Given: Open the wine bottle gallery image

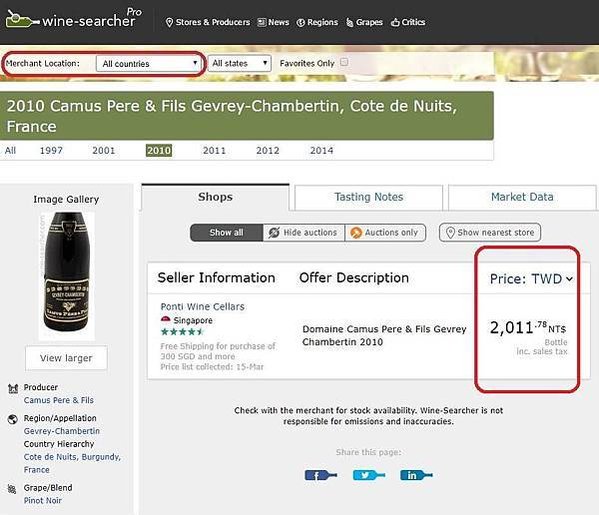Looking at the screenshot, I should coord(66,276).
